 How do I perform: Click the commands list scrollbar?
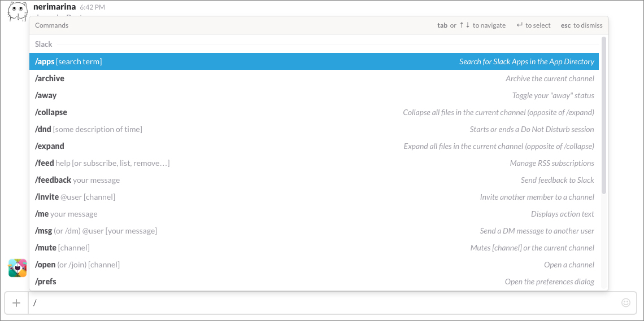tap(603, 115)
